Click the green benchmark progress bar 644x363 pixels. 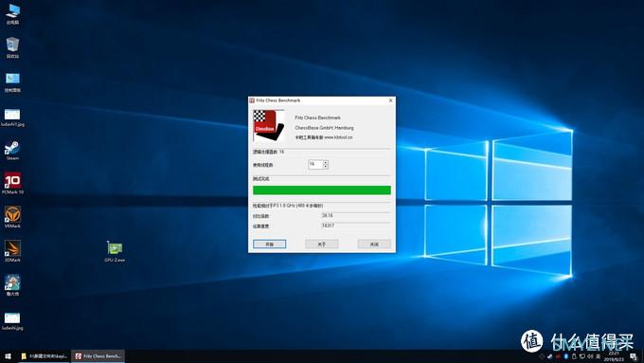point(322,190)
